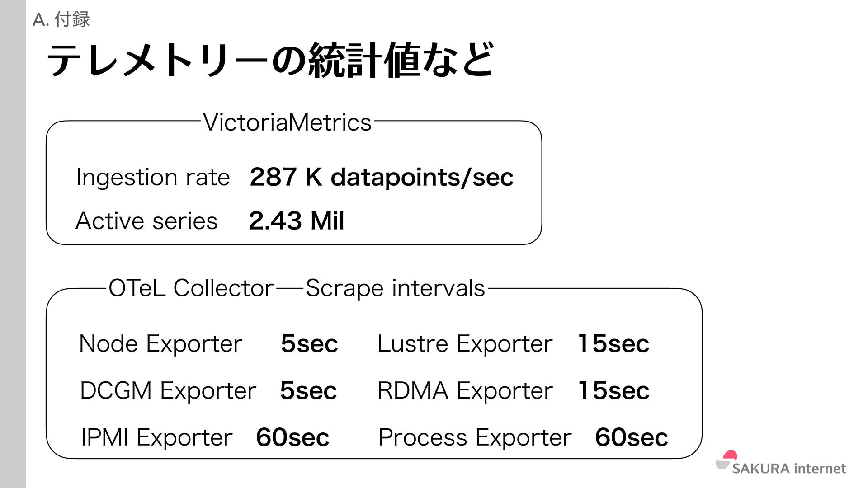Select the slide title テレメトリーの統計値など
Screen dimensions: 868x488
(x=270, y=60)
